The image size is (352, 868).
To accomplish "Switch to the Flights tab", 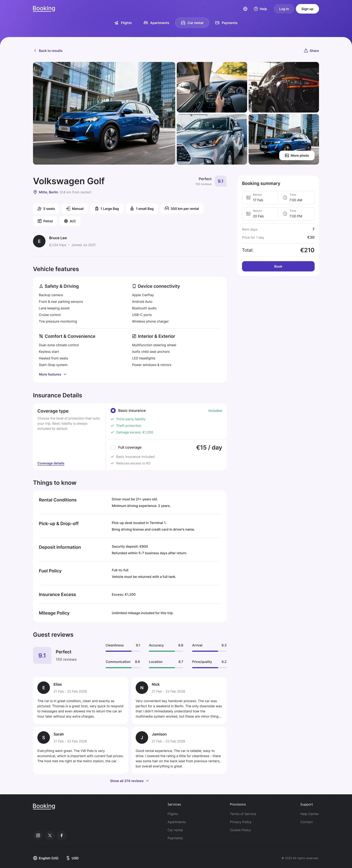I will coord(123,23).
